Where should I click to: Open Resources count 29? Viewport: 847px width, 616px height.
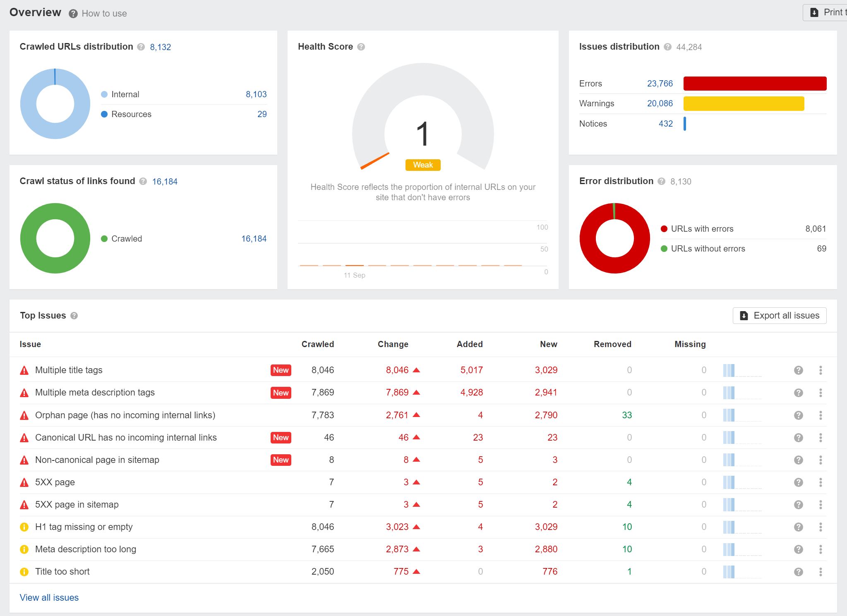pos(262,114)
